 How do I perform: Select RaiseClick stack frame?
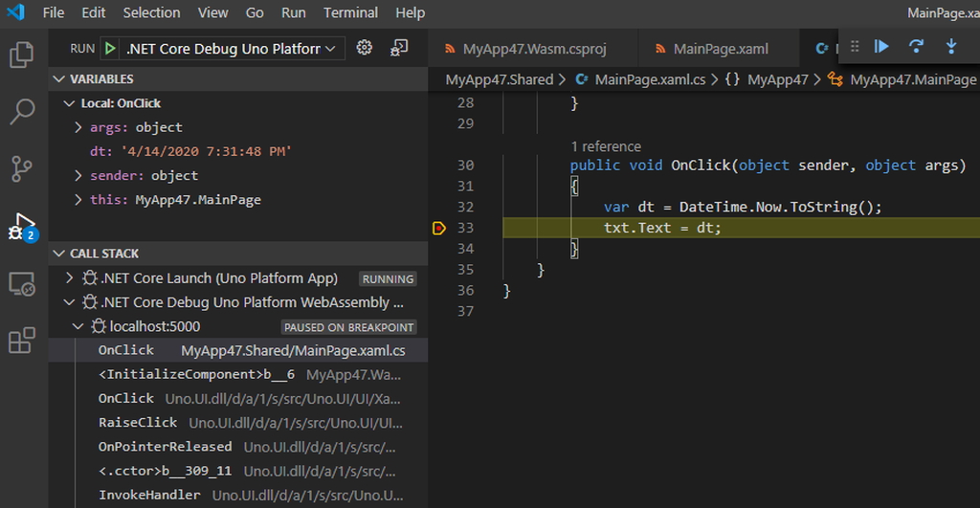pyautogui.click(x=238, y=423)
